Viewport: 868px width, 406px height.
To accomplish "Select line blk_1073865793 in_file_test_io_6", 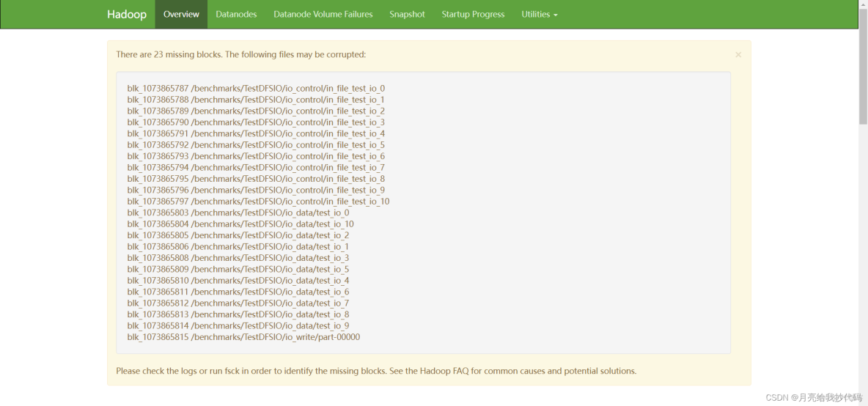I will pyautogui.click(x=256, y=156).
